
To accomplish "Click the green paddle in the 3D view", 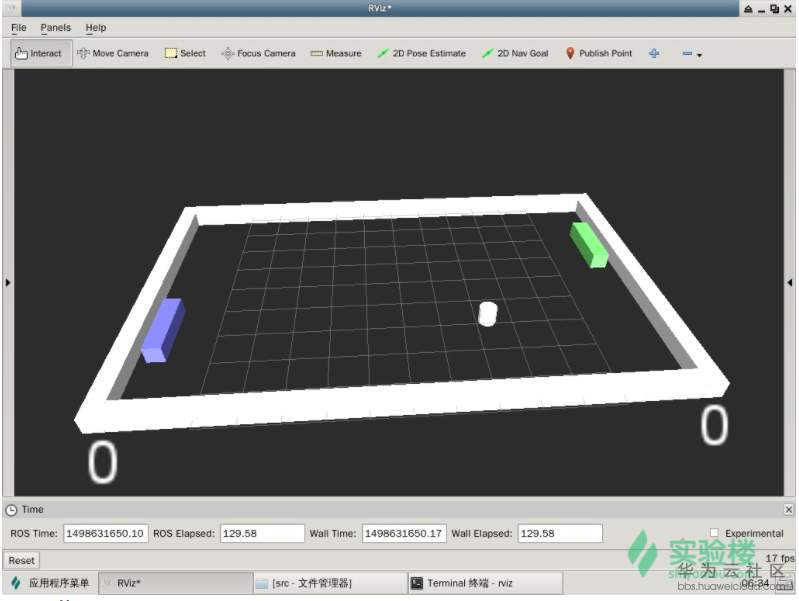I will tap(589, 245).
